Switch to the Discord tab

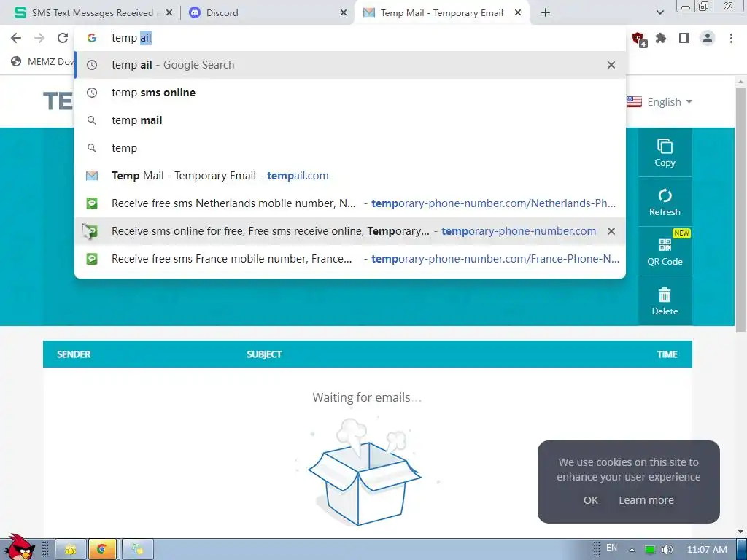click(267, 13)
